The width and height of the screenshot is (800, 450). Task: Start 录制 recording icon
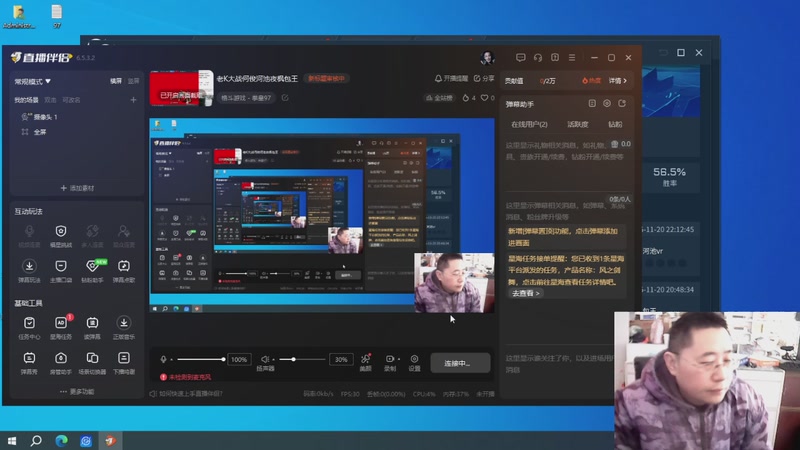tap(389, 362)
